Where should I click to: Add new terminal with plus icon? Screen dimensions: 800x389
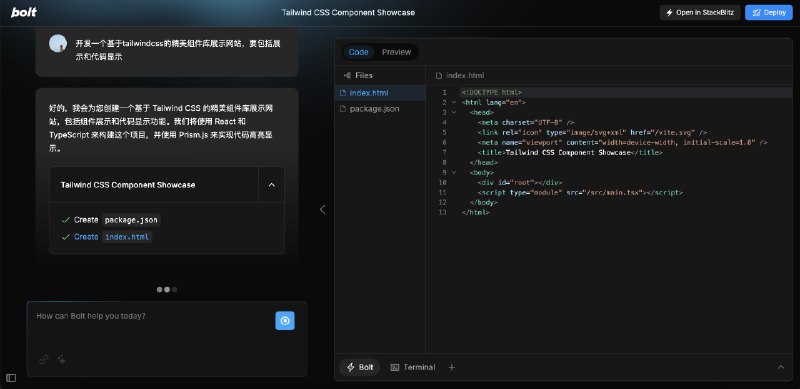pyautogui.click(x=452, y=367)
